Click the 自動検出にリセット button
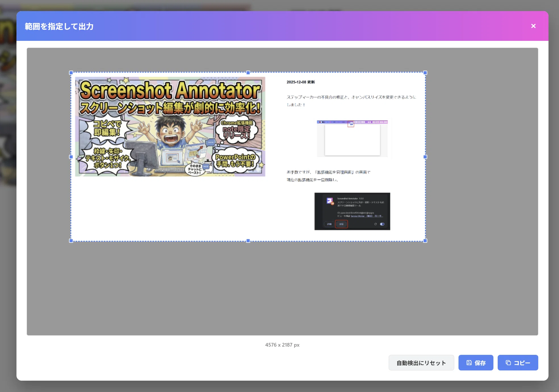The width and height of the screenshot is (559, 392). pos(421,363)
